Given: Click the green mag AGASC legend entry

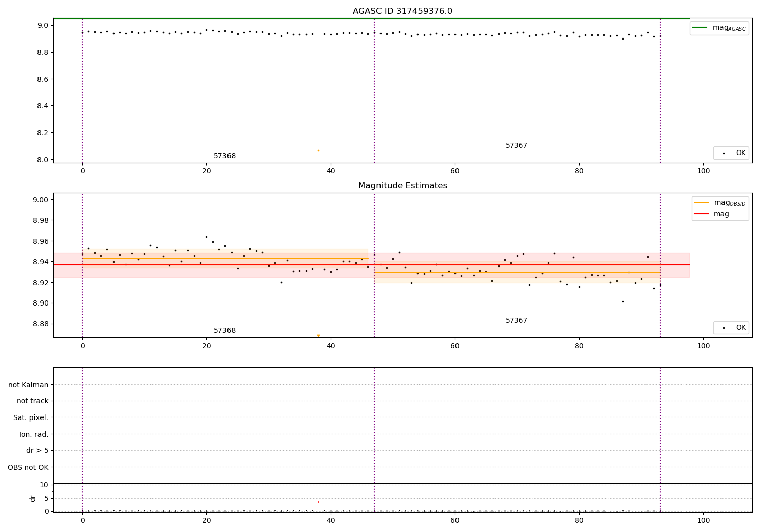Looking at the screenshot, I should click(x=719, y=28).
